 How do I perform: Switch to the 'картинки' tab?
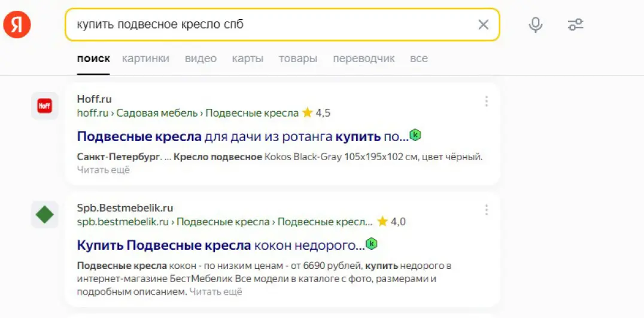click(x=145, y=59)
